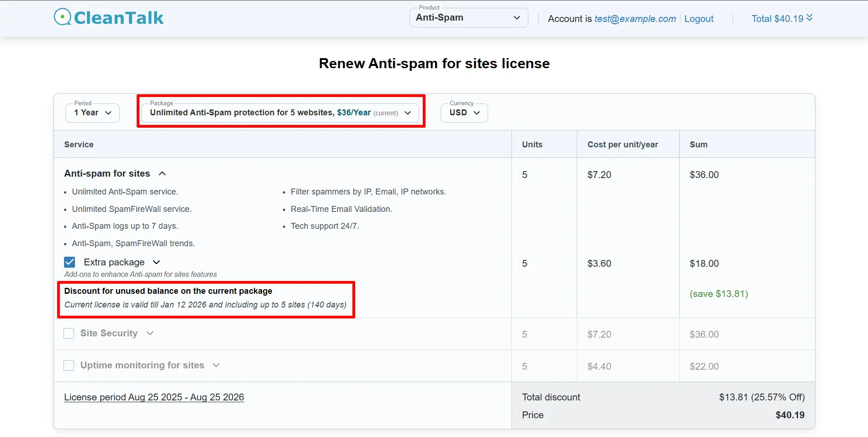Screen dimensions: 868x437
Task: Click the $4.40 Uptime monitoring unit cost
Action: tap(599, 367)
